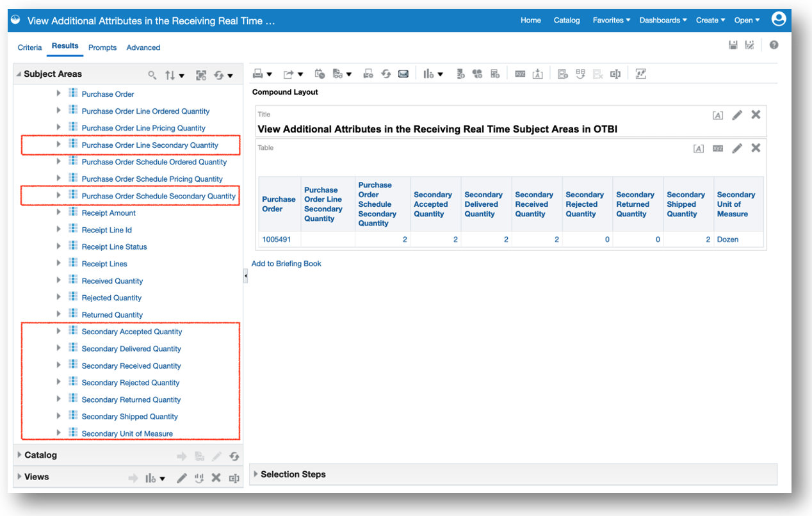Switch to the Criteria tab
Screen dimensions: 812x516
tap(29, 47)
